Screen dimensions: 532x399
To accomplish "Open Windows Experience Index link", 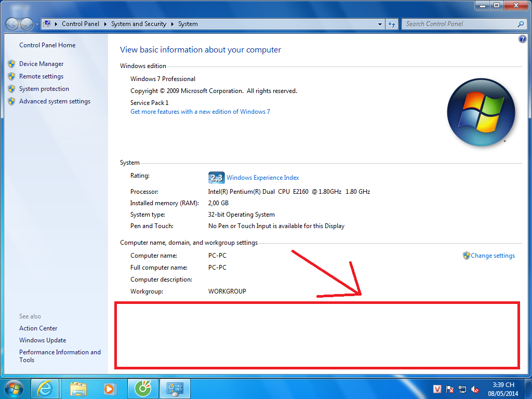I will [x=262, y=178].
